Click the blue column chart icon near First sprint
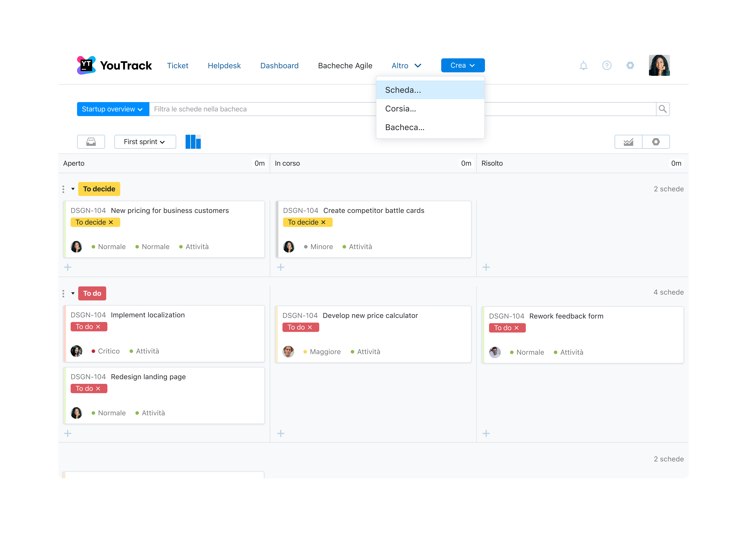This screenshot has height=560, width=747. pyautogui.click(x=193, y=142)
